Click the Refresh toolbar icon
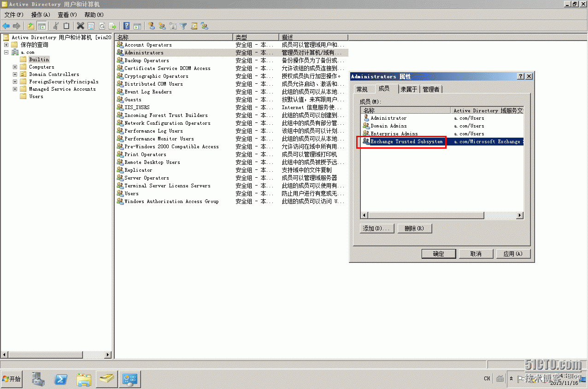 (101, 26)
